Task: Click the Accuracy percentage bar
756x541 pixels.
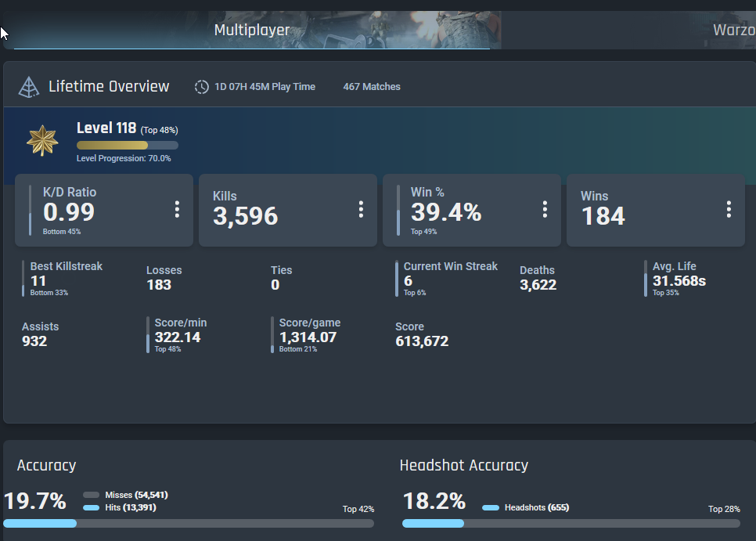Action: pyautogui.click(x=189, y=524)
